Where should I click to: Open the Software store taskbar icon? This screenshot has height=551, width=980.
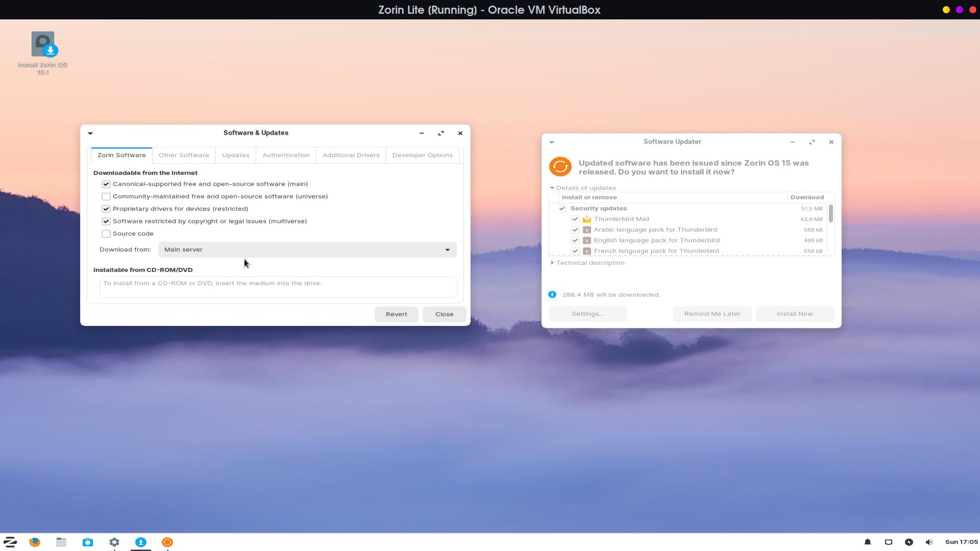pyautogui.click(x=88, y=542)
